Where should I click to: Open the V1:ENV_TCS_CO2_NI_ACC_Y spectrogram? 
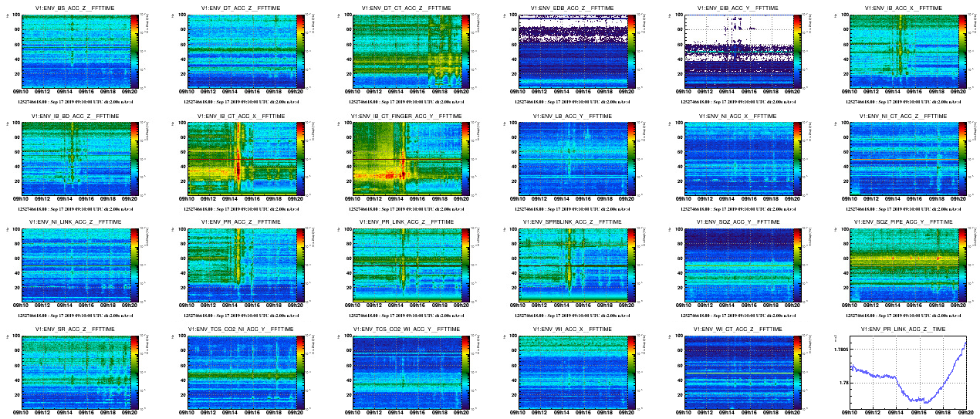(238, 370)
